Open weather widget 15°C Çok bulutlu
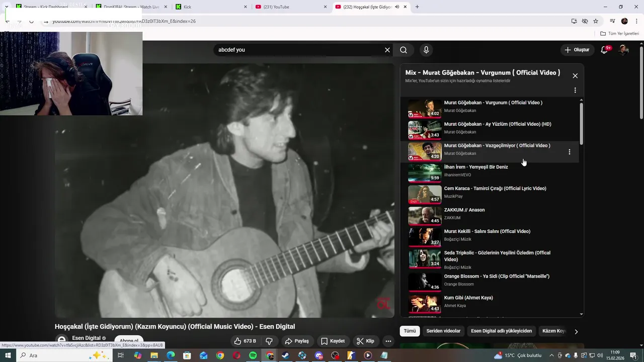 coord(518,355)
